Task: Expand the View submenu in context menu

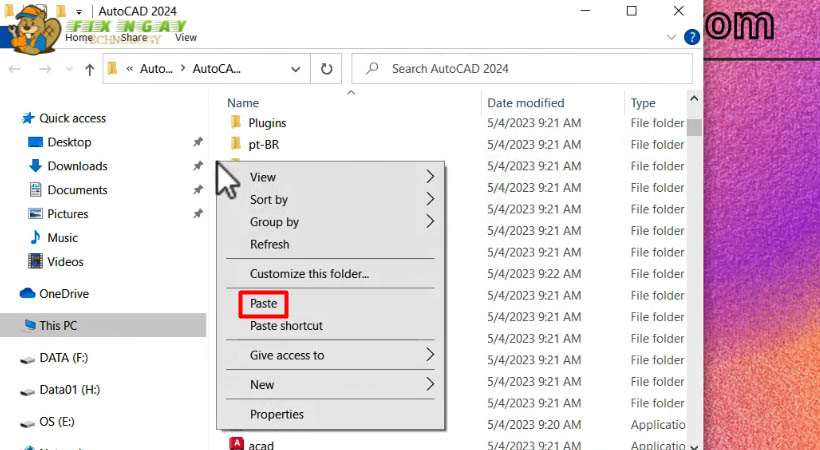Action: point(430,177)
